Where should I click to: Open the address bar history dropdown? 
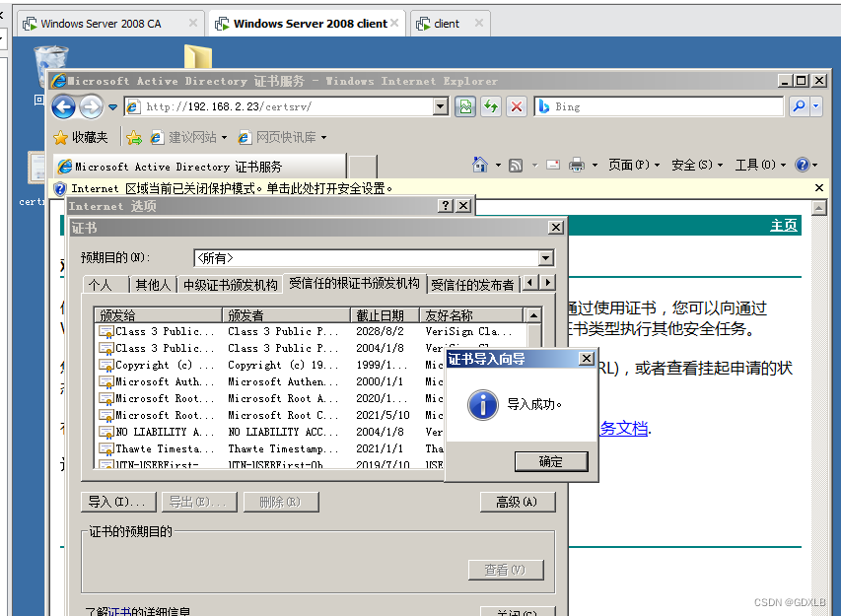point(441,106)
